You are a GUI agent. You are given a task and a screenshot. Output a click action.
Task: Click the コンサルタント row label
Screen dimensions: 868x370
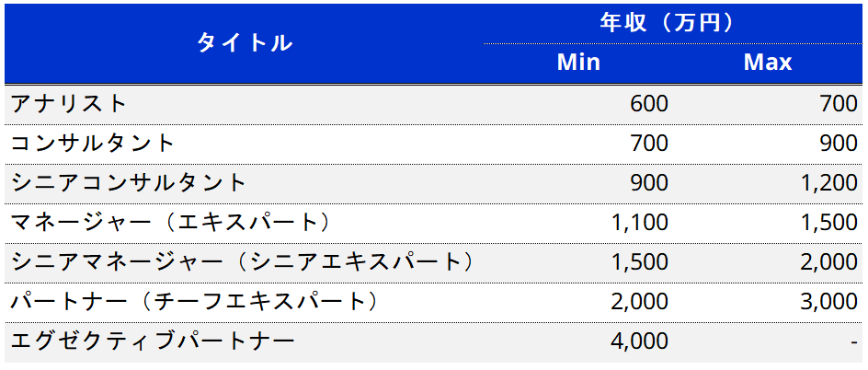[93, 144]
